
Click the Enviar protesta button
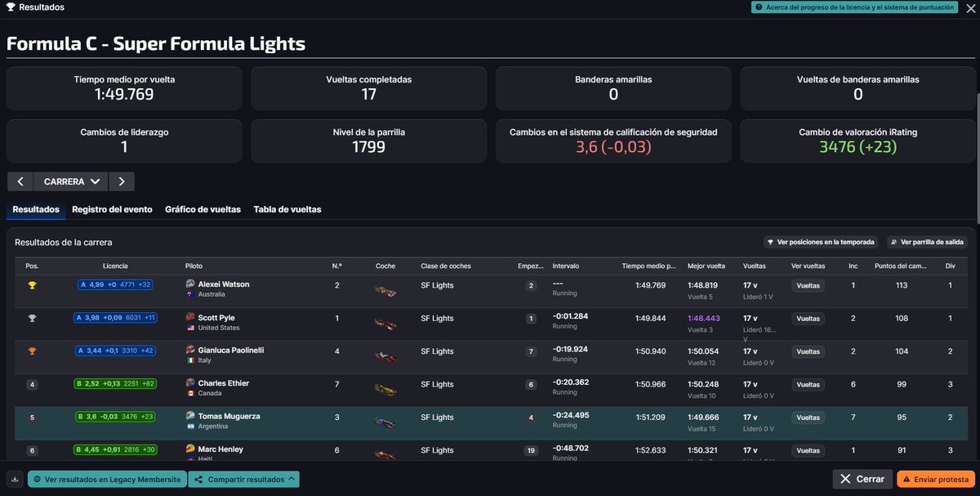[x=936, y=480]
